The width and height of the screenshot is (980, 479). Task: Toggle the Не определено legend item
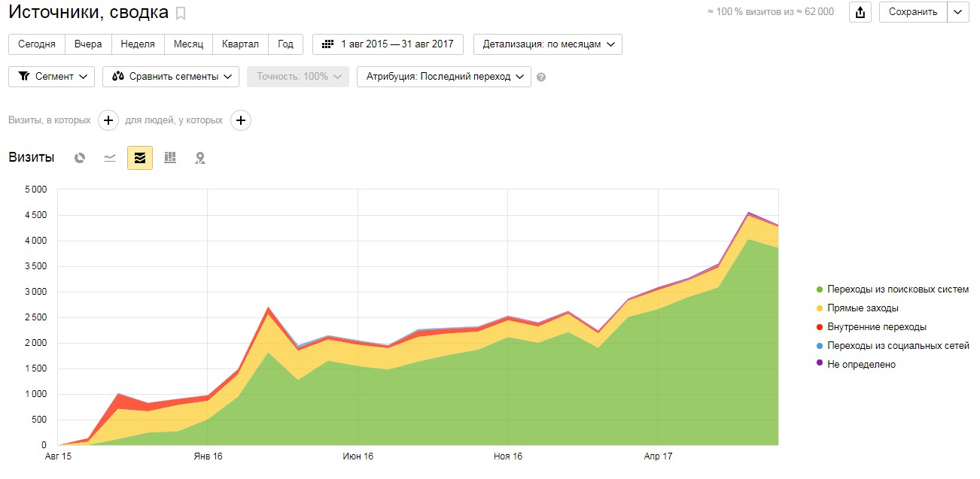pyautogui.click(x=856, y=365)
